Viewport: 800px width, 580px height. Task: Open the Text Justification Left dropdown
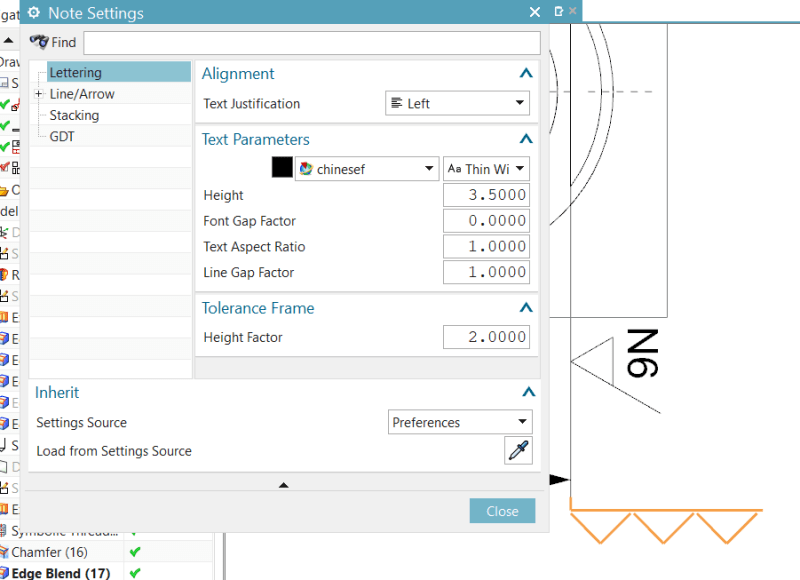[x=457, y=103]
